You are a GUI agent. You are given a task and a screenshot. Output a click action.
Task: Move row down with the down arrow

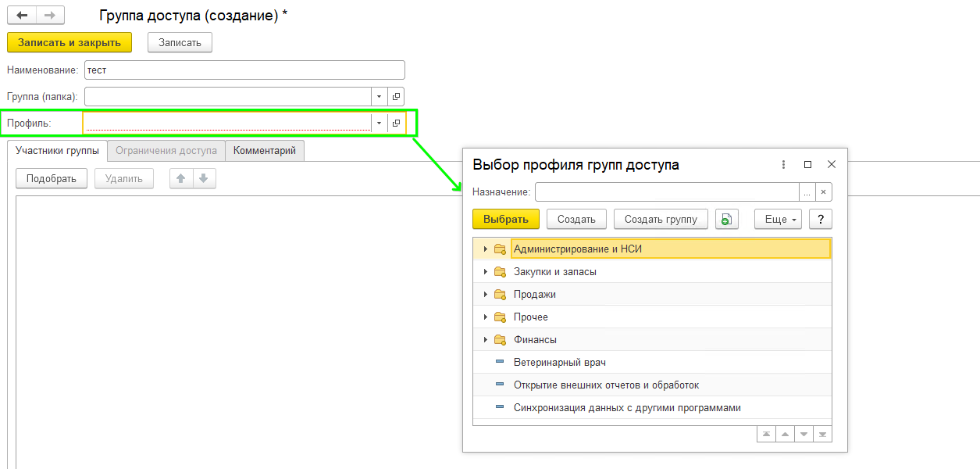(x=204, y=178)
